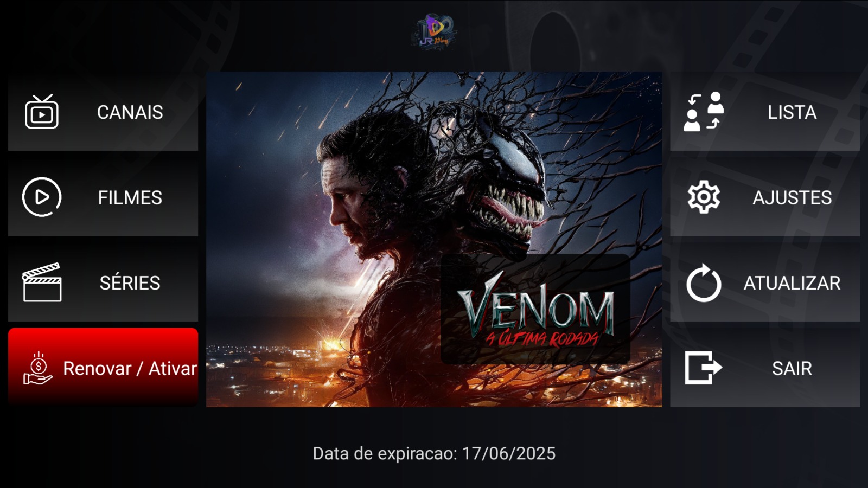This screenshot has height=488, width=868.
Task: Click the Renovar / Ativar text
Action: click(130, 369)
